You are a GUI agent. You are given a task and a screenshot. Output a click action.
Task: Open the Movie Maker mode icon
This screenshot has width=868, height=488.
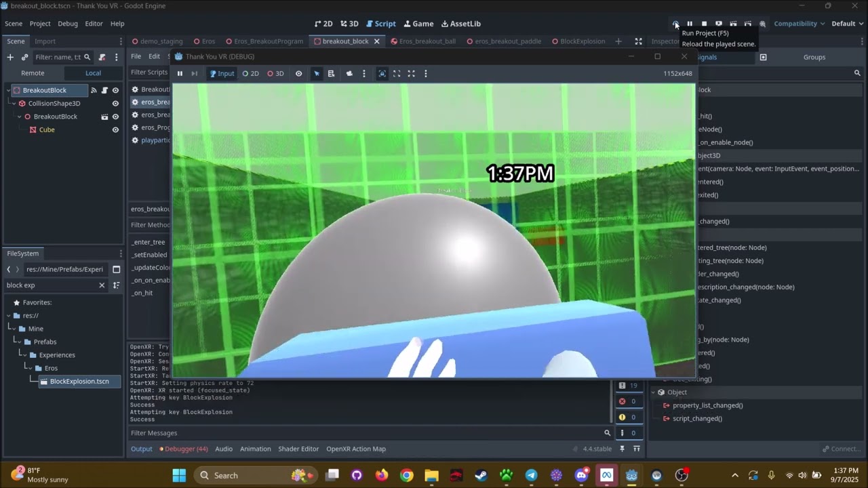[762, 24]
